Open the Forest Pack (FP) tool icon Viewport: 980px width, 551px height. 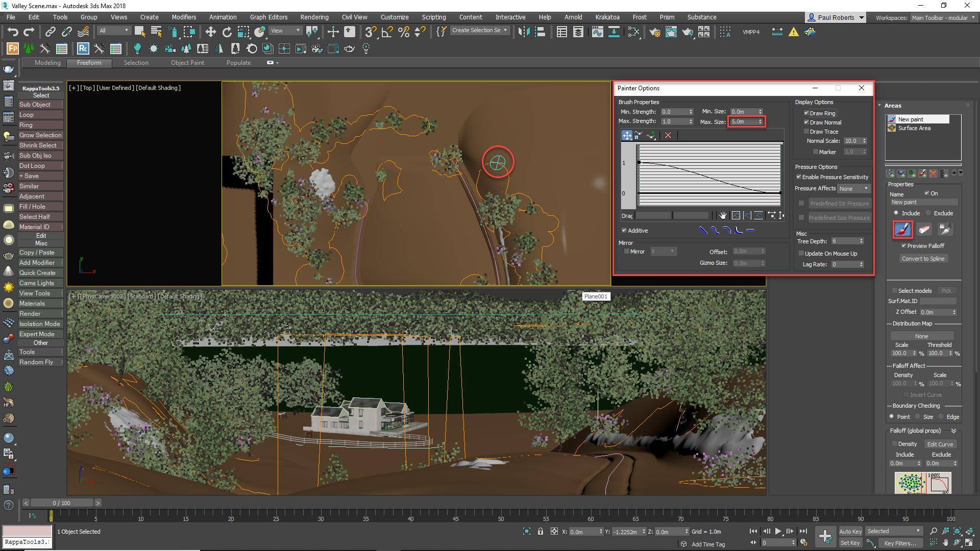pos(11,48)
